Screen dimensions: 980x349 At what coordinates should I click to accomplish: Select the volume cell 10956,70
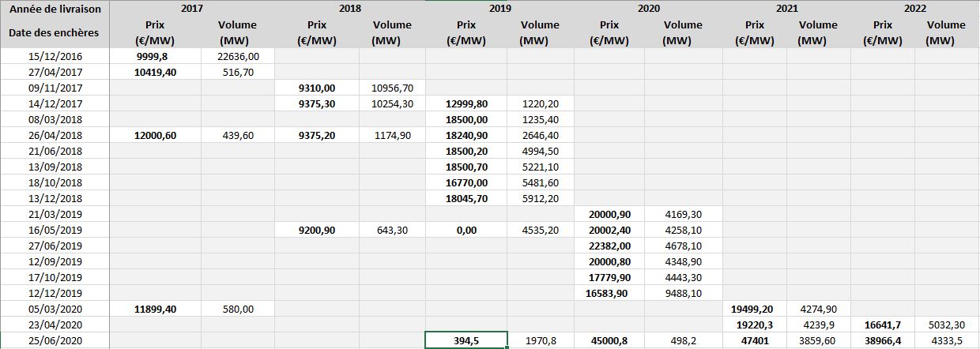click(392, 88)
